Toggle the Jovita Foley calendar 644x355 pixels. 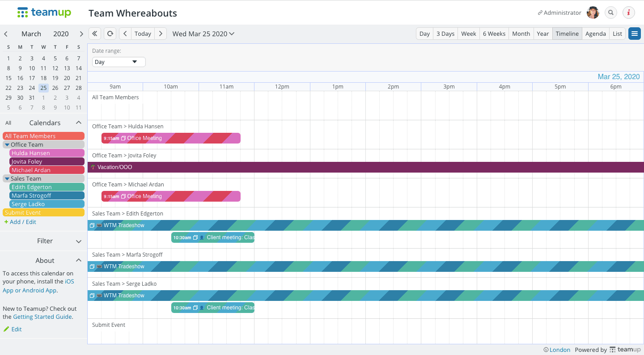(47, 161)
